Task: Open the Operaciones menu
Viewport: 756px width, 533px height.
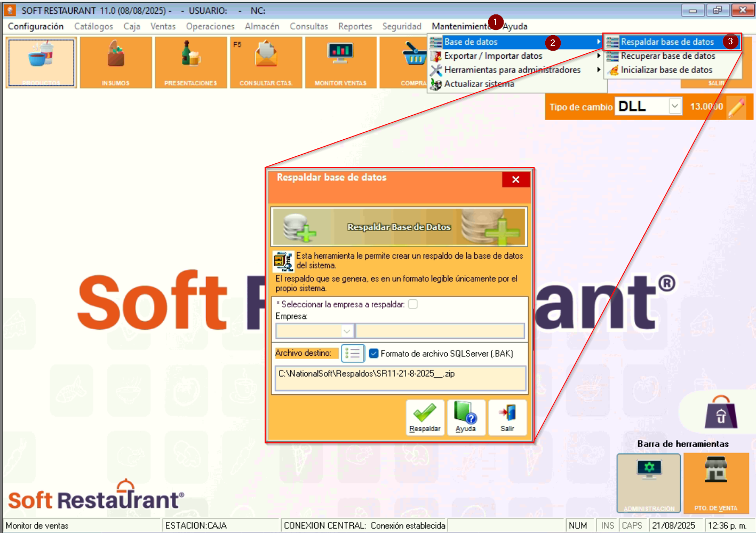Action: click(210, 26)
